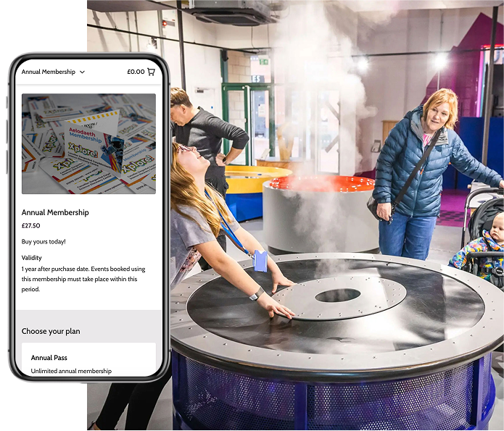
Task: Click the 'Choose your plan' heading
Action: [x=51, y=331]
